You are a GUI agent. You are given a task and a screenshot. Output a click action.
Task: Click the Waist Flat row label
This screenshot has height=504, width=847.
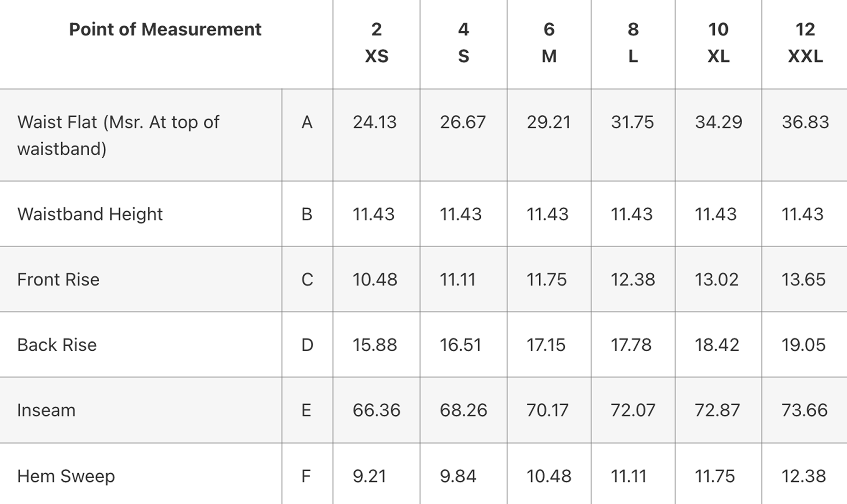[118, 135]
